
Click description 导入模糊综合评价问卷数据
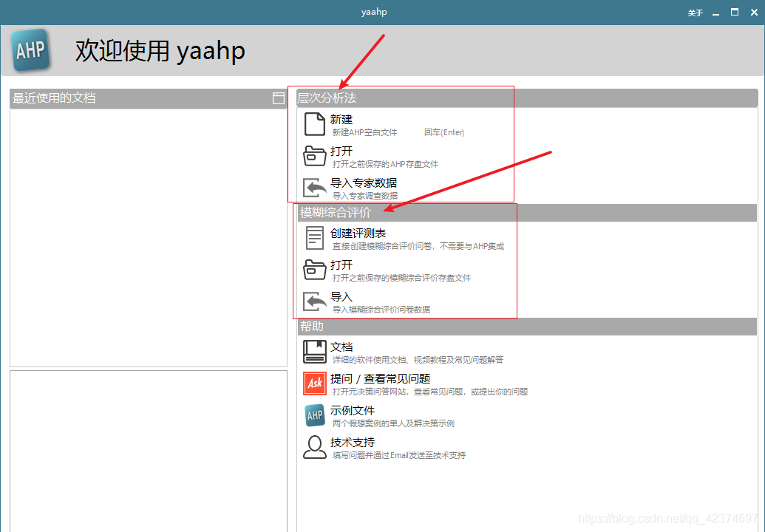click(381, 309)
